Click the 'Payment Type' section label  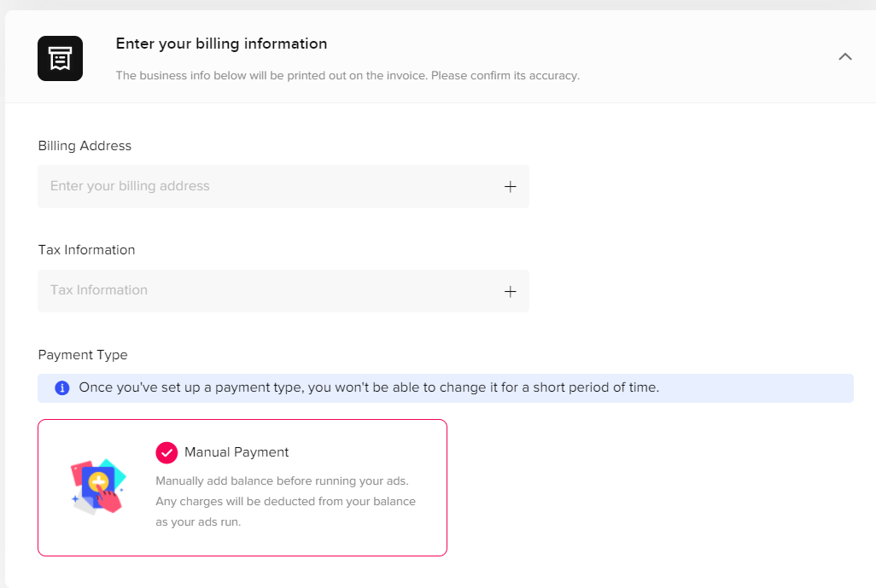pyautogui.click(x=83, y=355)
